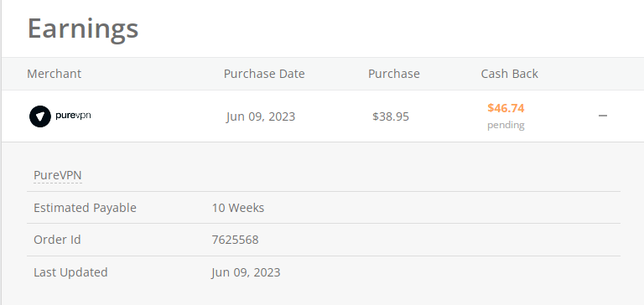Image resolution: width=644 pixels, height=305 pixels.
Task: Click the Jun 09, 2023 purchase date
Action: pos(261,116)
